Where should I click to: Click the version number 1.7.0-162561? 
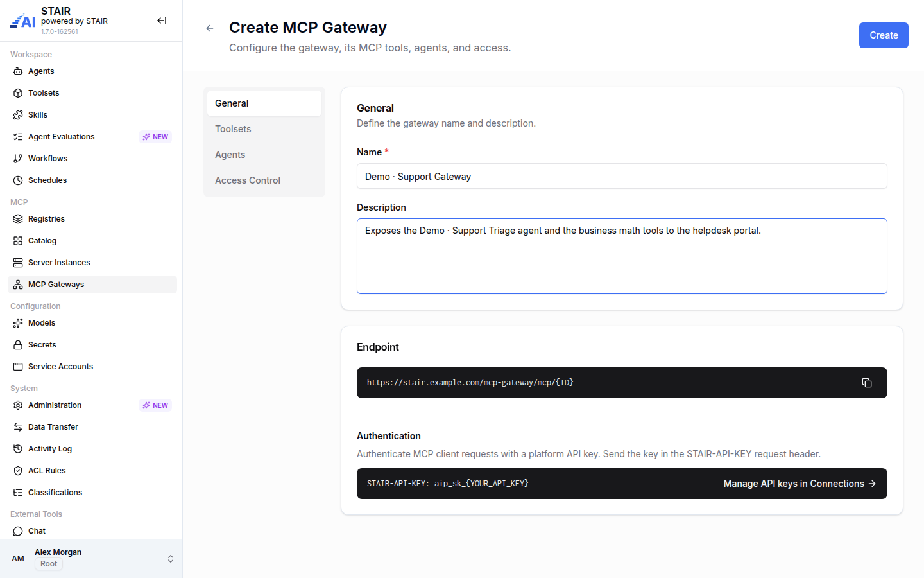pyautogui.click(x=60, y=31)
